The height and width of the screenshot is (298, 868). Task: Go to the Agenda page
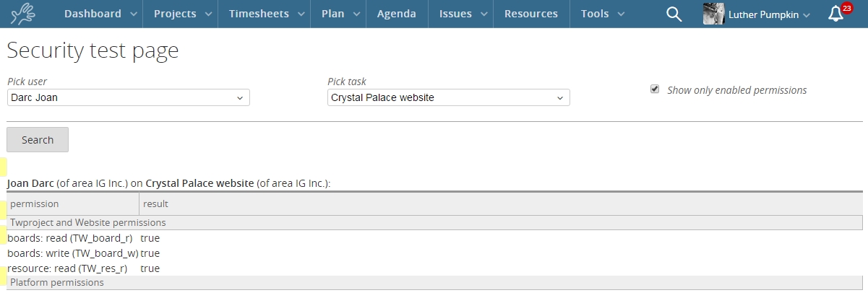(x=397, y=14)
